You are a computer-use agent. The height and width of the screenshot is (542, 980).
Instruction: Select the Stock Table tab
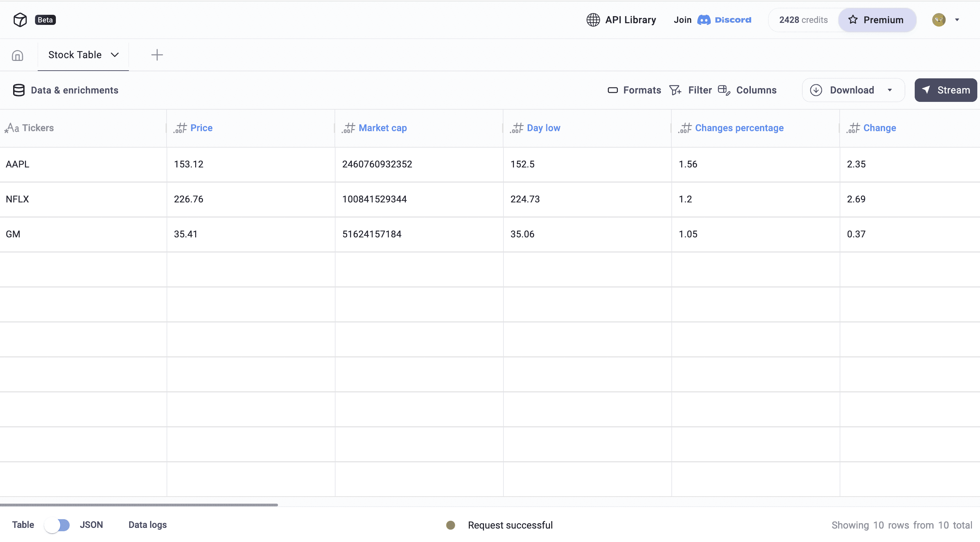point(75,55)
